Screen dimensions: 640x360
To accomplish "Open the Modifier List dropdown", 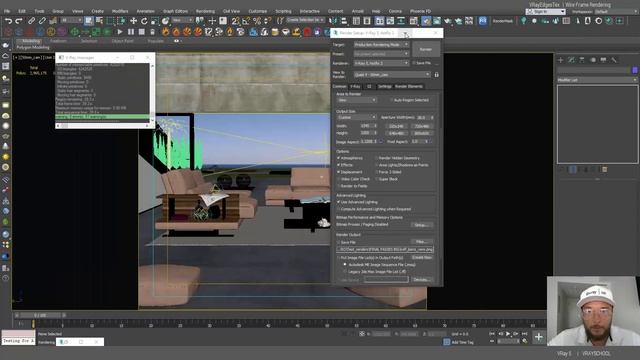I will (x=597, y=80).
